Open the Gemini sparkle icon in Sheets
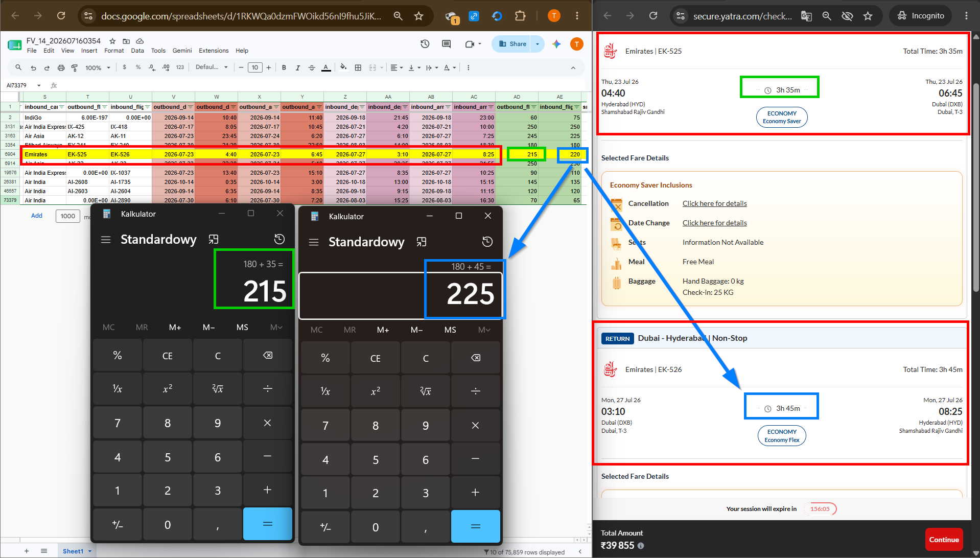 pos(556,44)
